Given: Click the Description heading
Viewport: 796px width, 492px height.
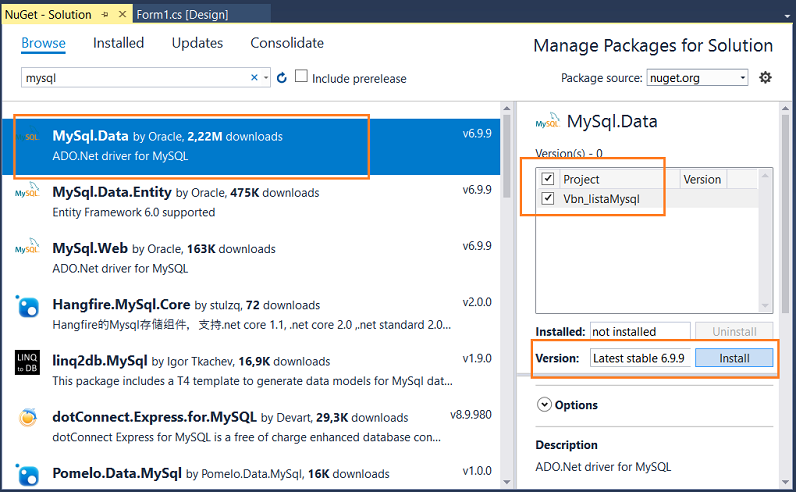Looking at the screenshot, I should pos(566,445).
